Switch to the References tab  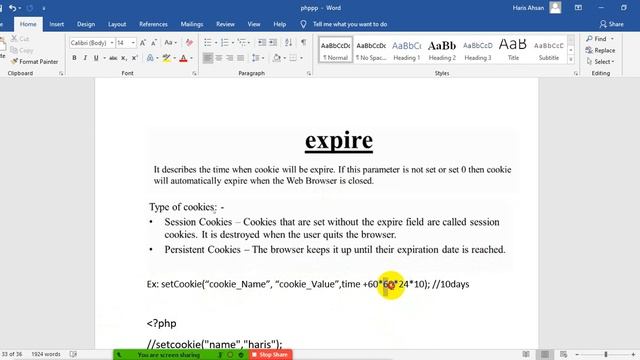point(153,24)
